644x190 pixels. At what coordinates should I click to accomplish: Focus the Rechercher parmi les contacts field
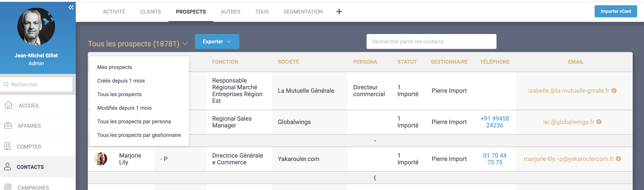(431, 41)
